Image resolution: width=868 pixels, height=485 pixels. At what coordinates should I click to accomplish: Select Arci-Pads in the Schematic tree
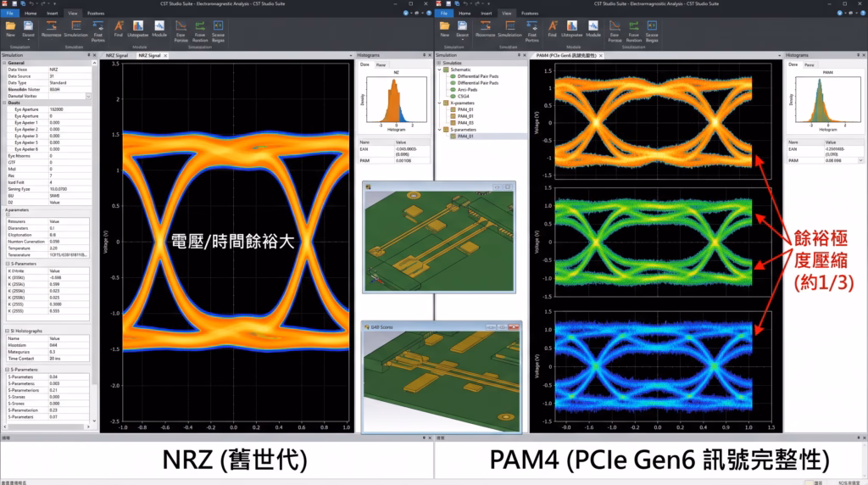467,90
